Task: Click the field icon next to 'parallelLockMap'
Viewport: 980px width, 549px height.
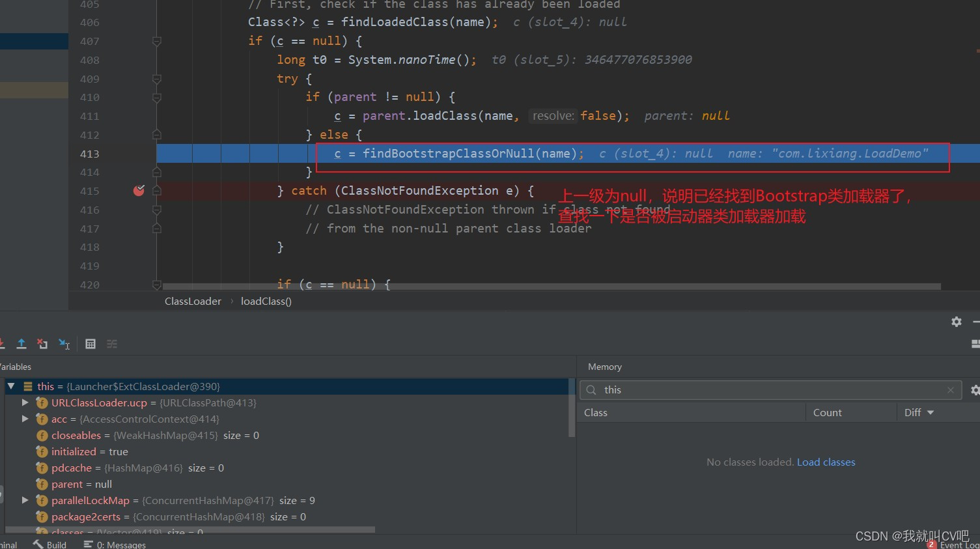Action: click(42, 500)
